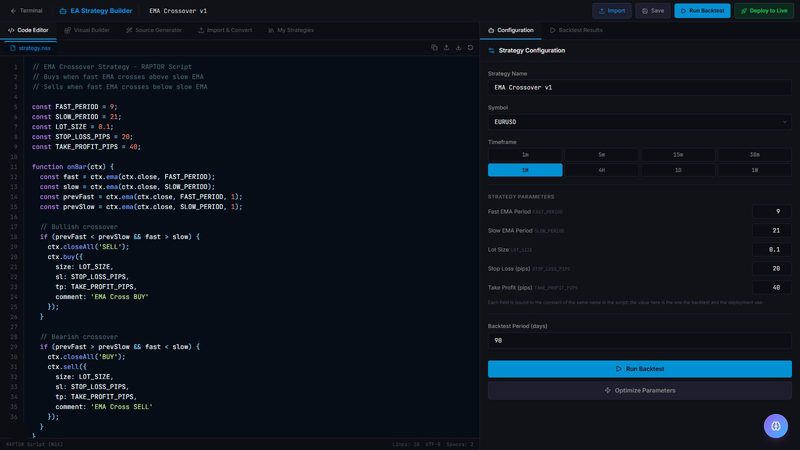
Task: Click Optimize Parameters button
Action: point(639,390)
